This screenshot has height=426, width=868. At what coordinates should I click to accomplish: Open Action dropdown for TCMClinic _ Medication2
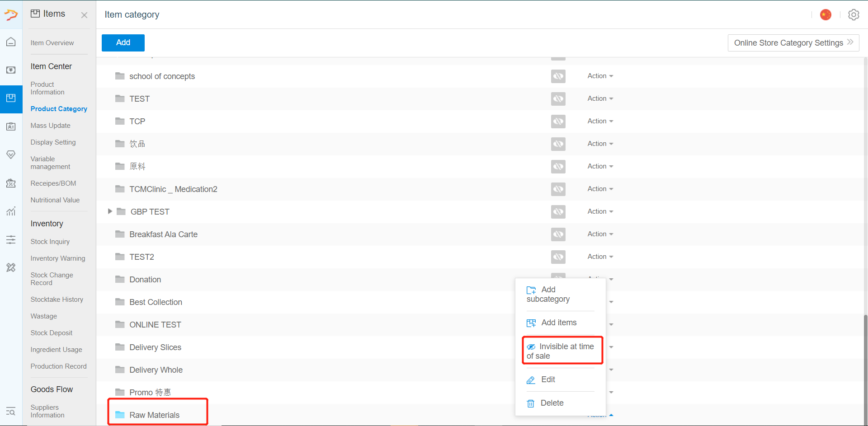(x=600, y=189)
